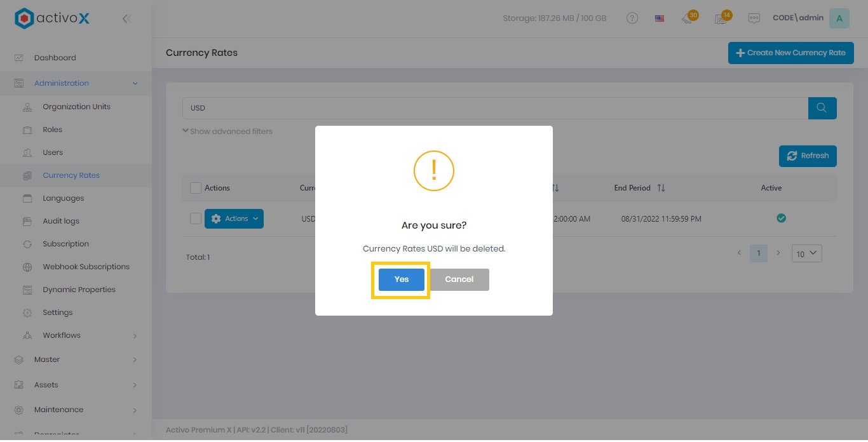Open the chat messages icon
This screenshot has height=442, width=868.
coord(754,18)
